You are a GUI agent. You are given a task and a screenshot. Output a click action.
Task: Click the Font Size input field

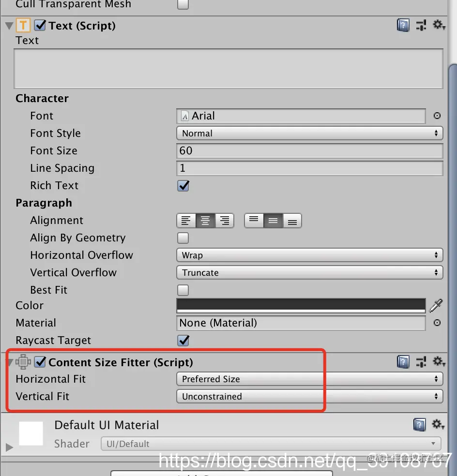click(309, 150)
